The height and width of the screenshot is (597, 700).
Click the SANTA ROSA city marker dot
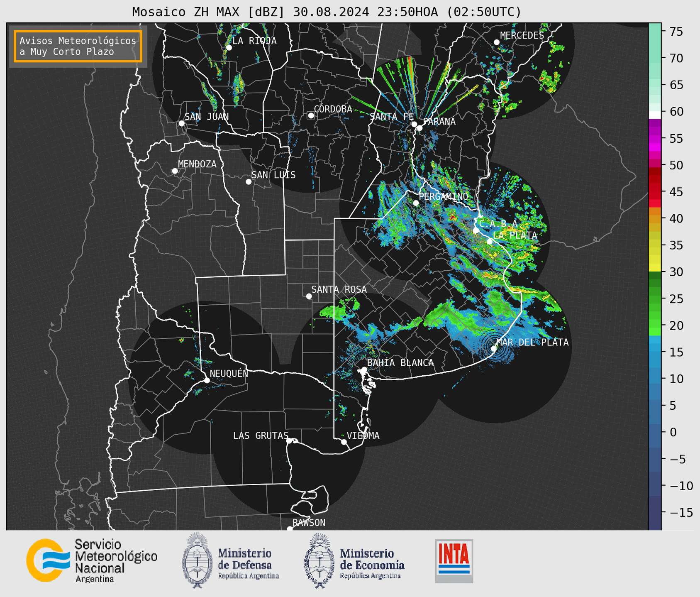(309, 296)
